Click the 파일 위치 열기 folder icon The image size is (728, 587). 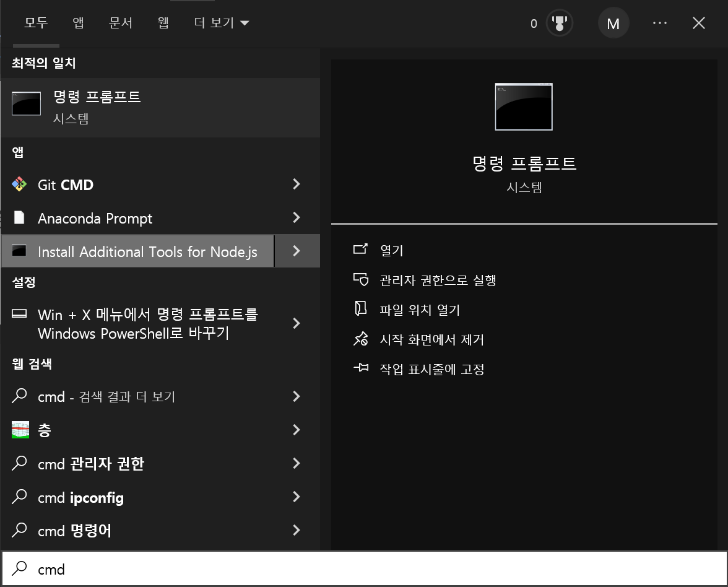click(360, 308)
